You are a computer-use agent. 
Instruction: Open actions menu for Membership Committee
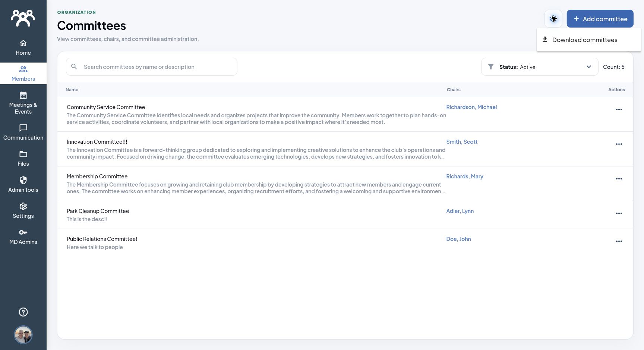[x=619, y=179]
